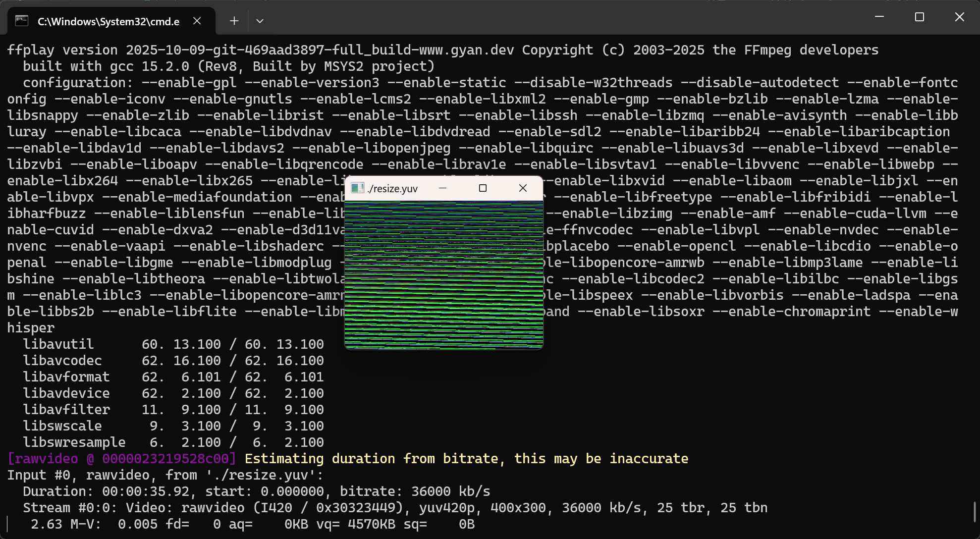980x539 pixels.
Task: Click the terminal vertical scrollbar thumb
Action: (x=975, y=512)
